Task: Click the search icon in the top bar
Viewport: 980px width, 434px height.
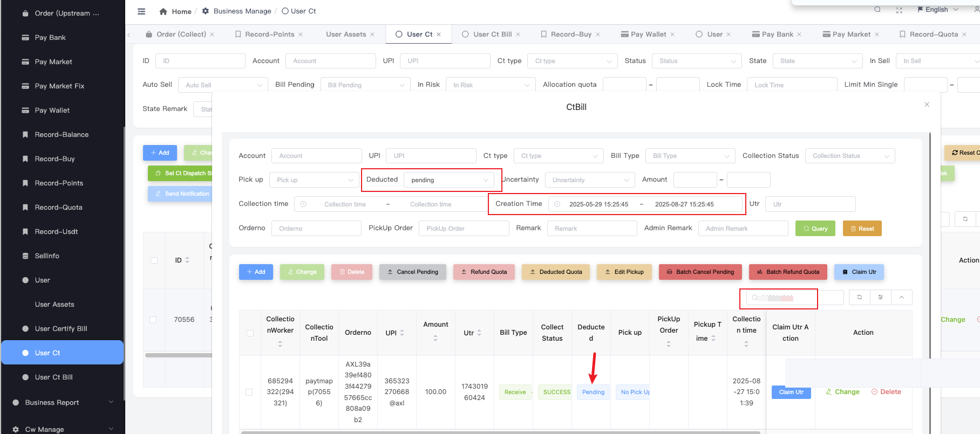Action: click(x=877, y=10)
